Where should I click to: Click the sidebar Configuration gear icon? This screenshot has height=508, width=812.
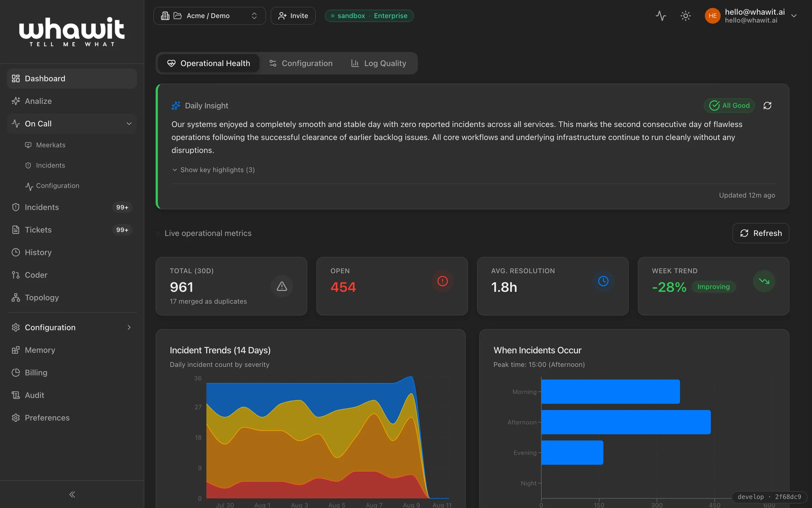tap(16, 327)
